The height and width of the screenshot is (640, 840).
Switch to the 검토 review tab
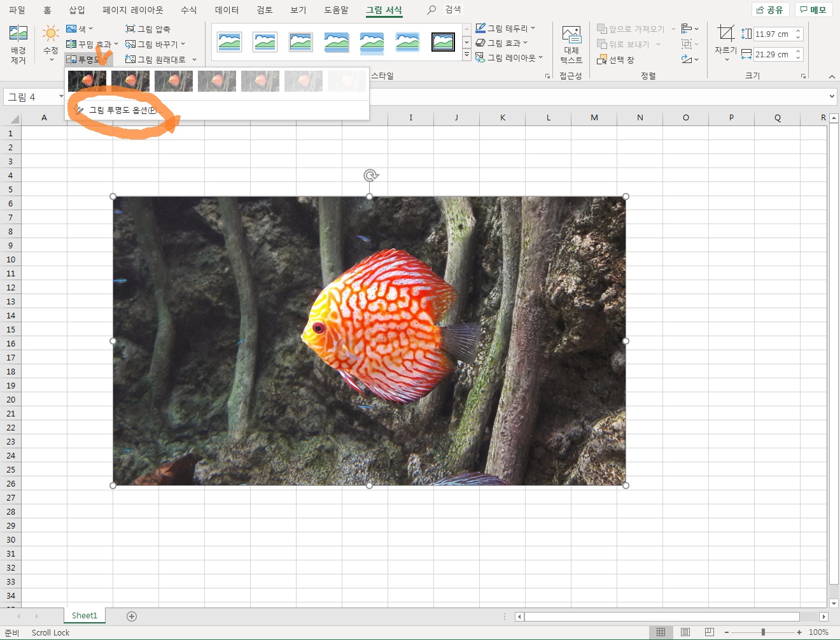pos(265,10)
